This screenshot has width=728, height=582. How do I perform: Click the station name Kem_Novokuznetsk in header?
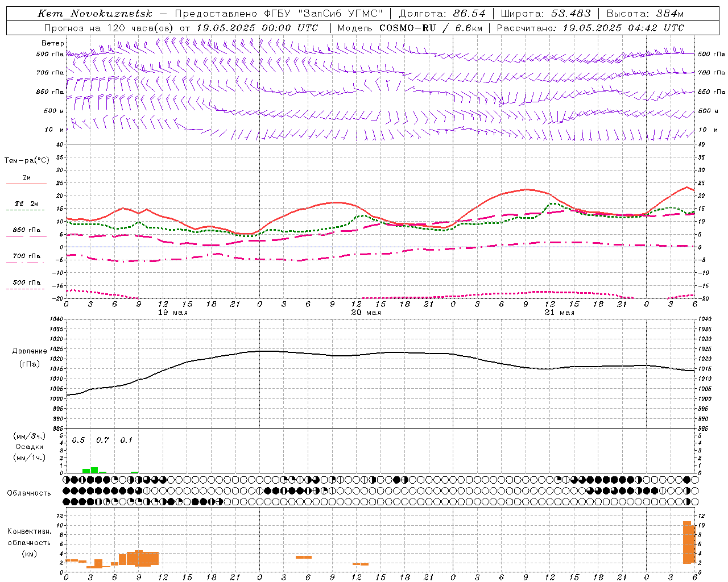tap(95, 14)
